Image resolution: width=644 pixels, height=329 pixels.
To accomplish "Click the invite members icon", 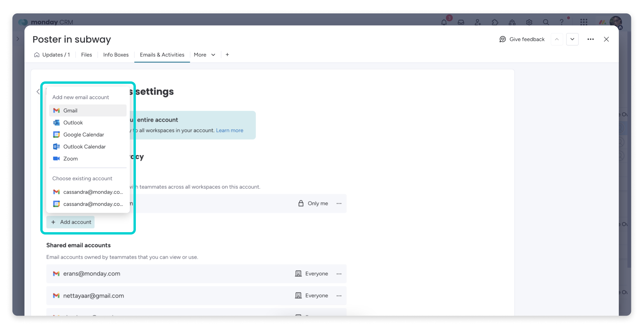I will pyautogui.click(x=478, y=22).
